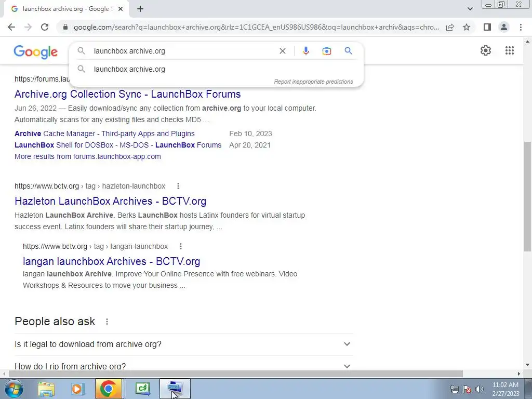532x399 pixels.
Task: Expand 'Is it legal to download from archive org?'
Action: coord(183,344)
